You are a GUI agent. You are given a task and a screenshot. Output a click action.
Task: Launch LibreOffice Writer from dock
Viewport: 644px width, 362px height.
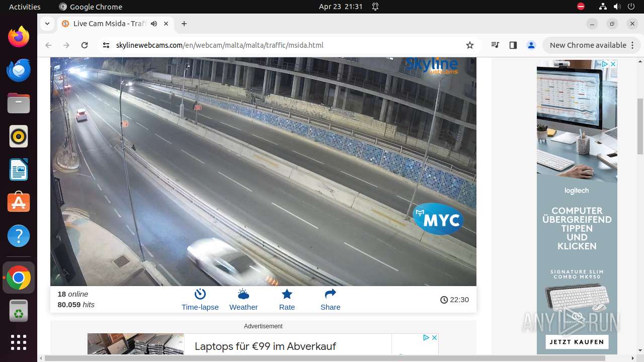tap(19, 169)
